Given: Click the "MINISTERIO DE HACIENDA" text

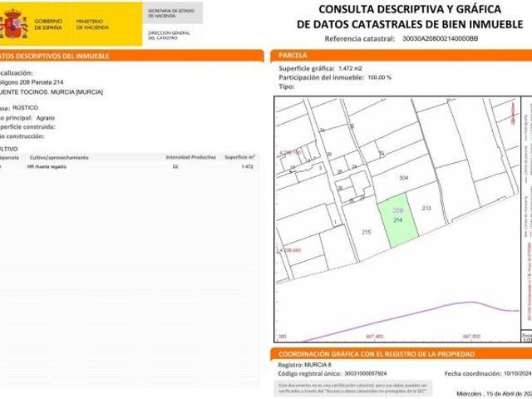Looking at the screenshot, I should 92,24.
